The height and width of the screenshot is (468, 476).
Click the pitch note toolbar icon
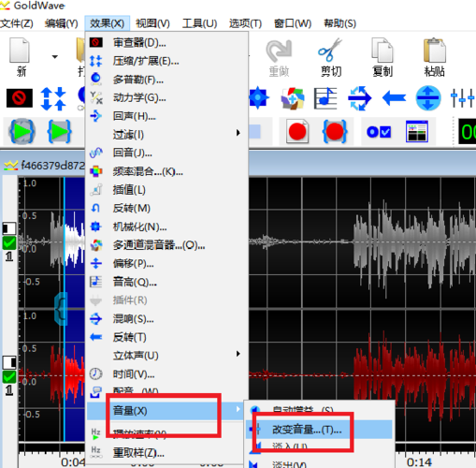click(x=325, y=98)
